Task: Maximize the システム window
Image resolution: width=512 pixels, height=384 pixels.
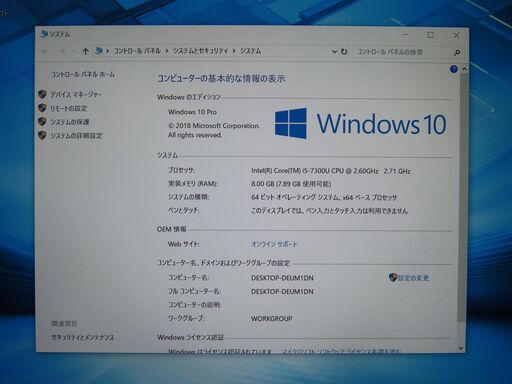Action: coord(430,35)
